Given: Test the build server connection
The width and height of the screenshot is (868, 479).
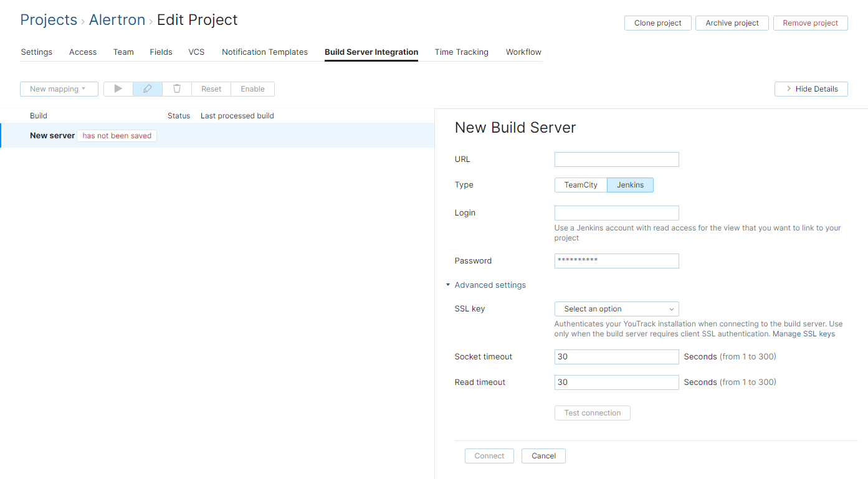Looking at the screenshot, I should click(592, 412).
